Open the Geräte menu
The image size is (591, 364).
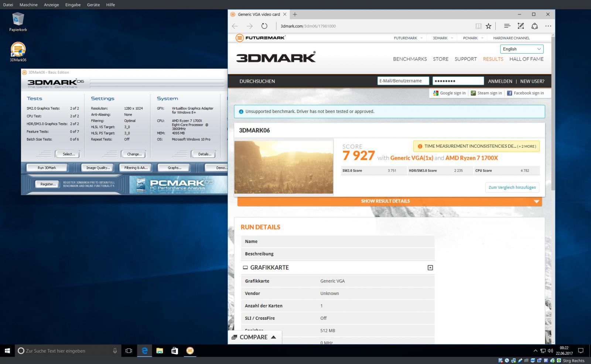tap(93, 5)
